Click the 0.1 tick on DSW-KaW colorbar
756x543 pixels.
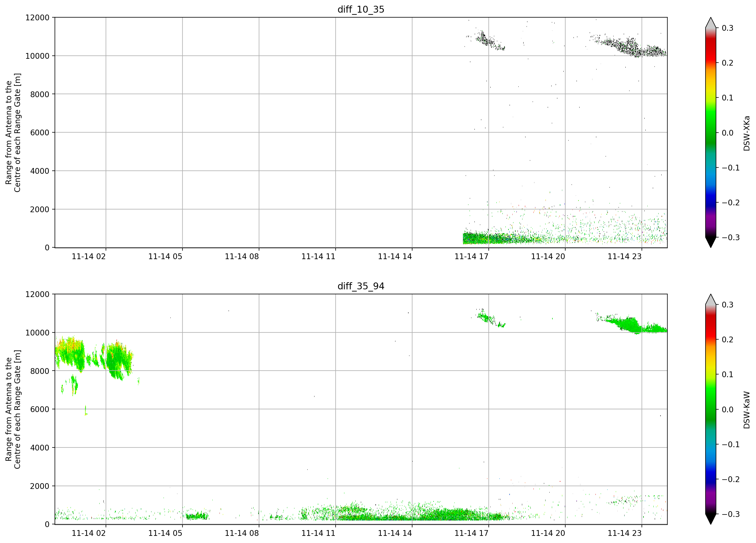[x=727, y=374]
